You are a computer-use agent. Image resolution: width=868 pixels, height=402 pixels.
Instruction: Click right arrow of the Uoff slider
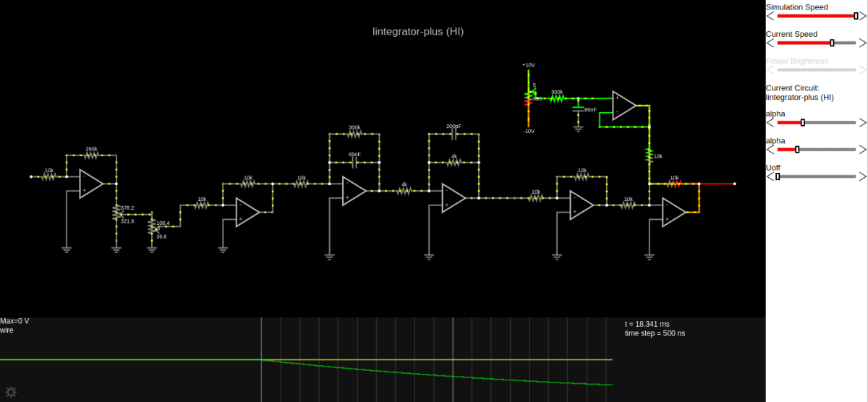(862, 176)
